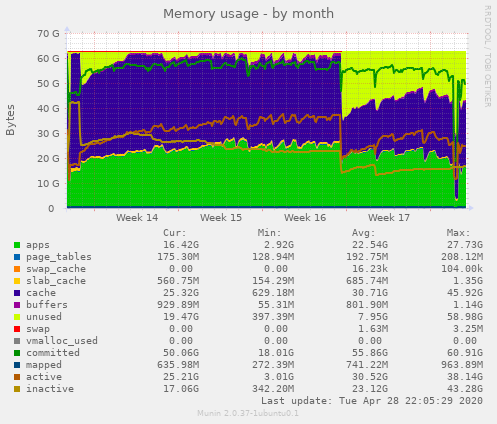The width and height of the screenshot is (497, 424).
Task: Click slab_cache max value 1.35G
Action: click(468, 281)
